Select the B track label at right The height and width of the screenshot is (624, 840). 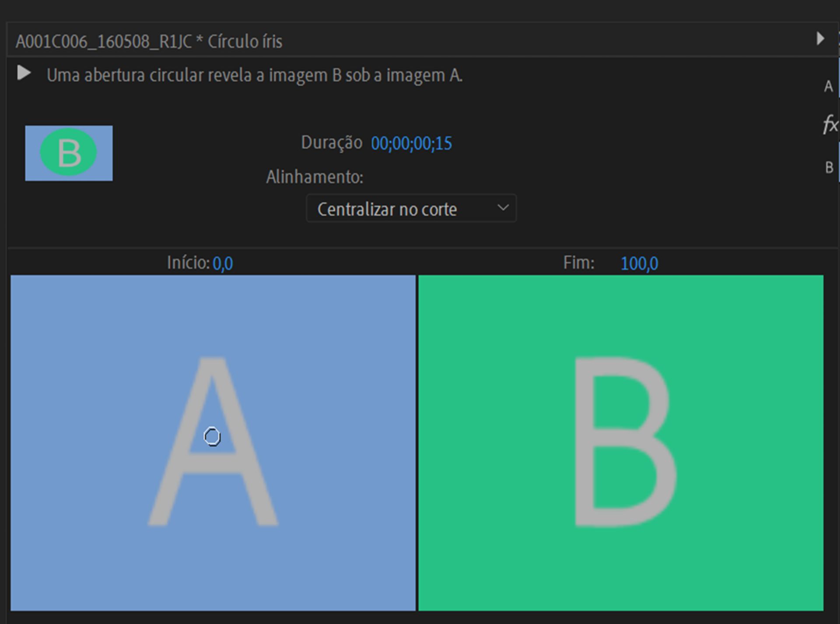[829, 168]
